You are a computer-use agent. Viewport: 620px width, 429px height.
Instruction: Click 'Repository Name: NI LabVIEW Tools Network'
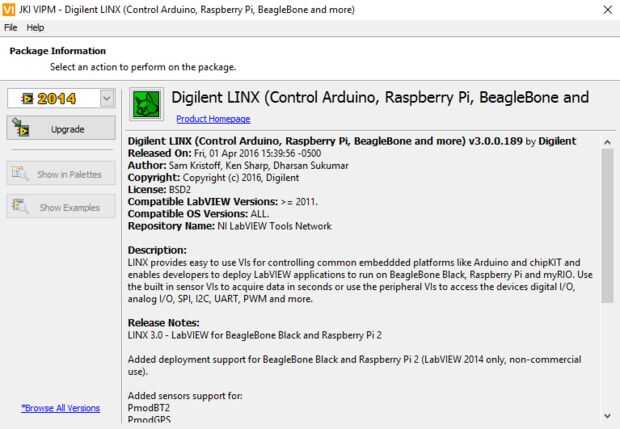[x=230, y=226]
